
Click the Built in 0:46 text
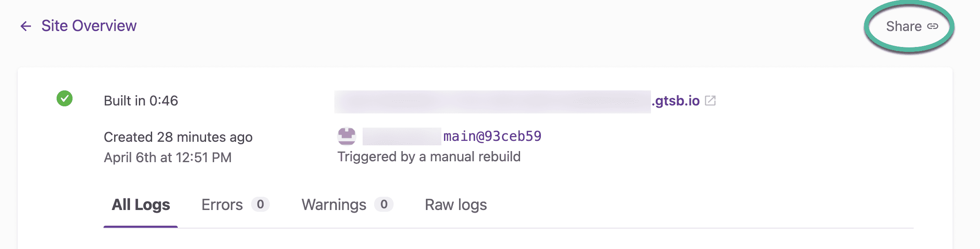[141, 101]
